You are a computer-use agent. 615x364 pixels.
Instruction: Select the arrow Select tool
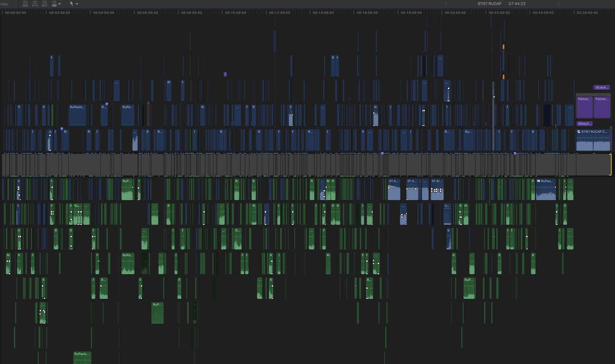[72, 4]
